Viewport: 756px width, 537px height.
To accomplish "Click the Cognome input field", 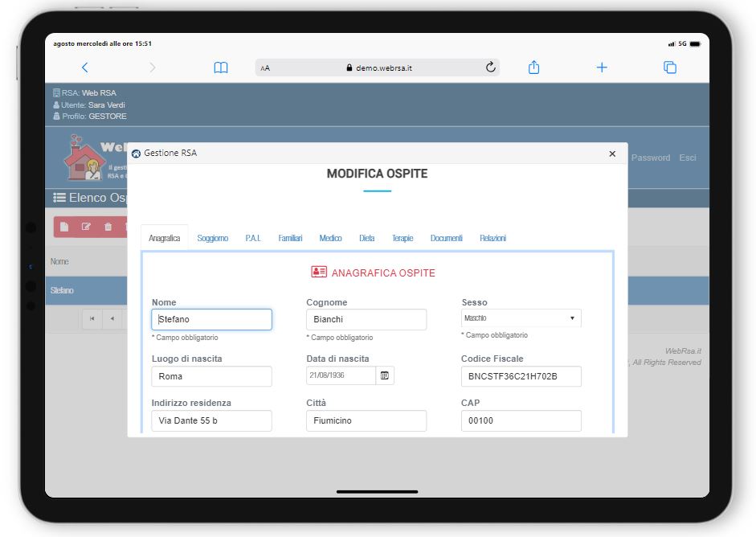I will pos(366,319).
